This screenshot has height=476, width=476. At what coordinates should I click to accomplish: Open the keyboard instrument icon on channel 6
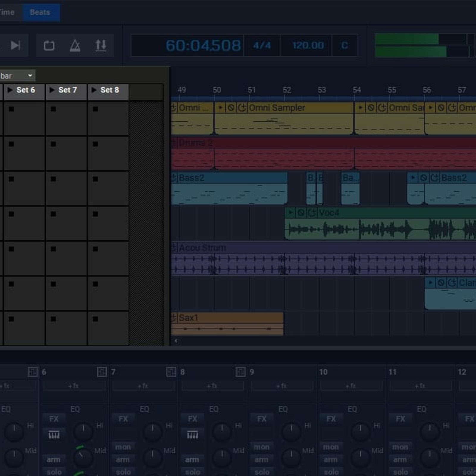coord(54,435)
